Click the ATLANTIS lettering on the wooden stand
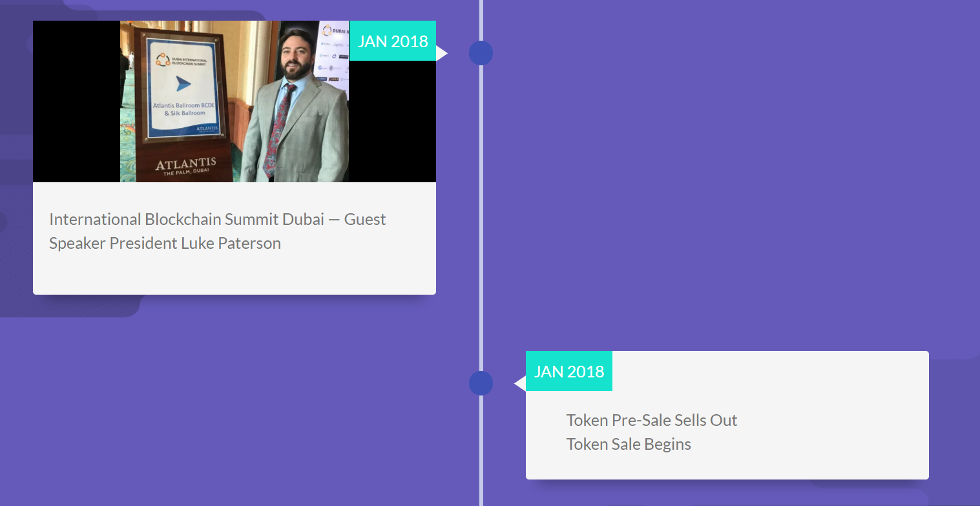980x506 pixels. [x=185, y=164]
